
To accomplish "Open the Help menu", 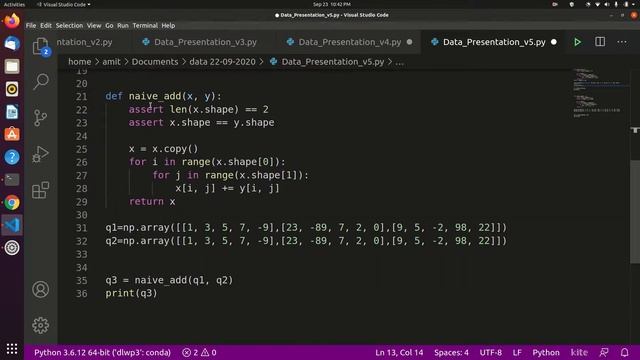I will point(168,25).
